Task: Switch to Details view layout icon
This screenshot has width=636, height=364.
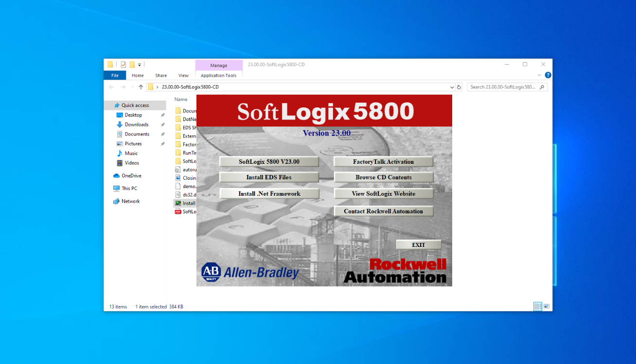Action: tap(538, 306)
